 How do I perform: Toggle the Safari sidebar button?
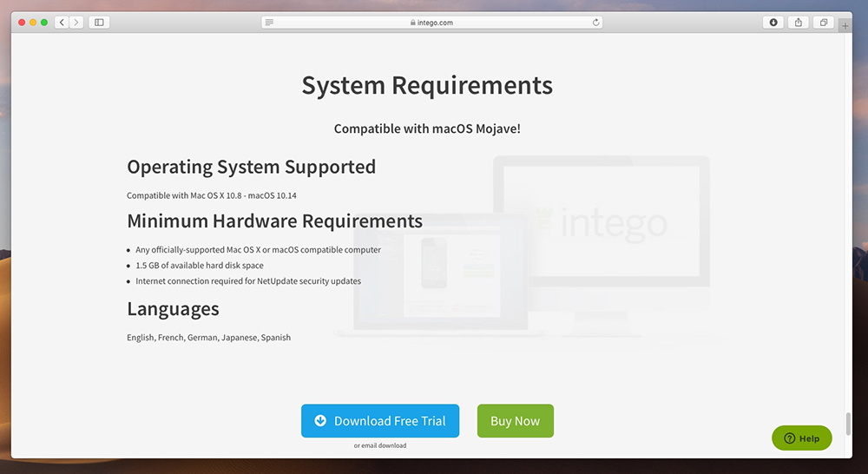pos(99,23)
